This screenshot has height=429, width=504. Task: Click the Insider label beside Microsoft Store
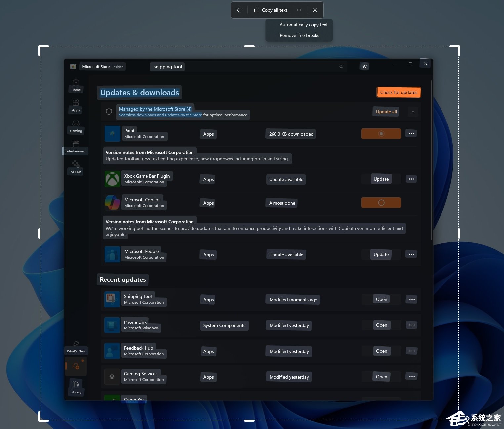tap(118, 67)
